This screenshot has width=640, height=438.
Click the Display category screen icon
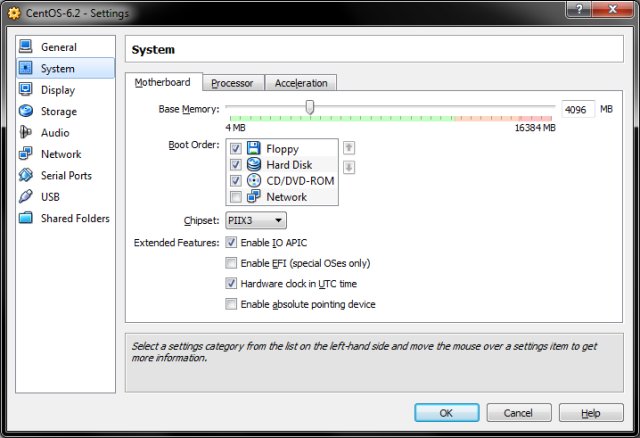click(x=25, y=89)
